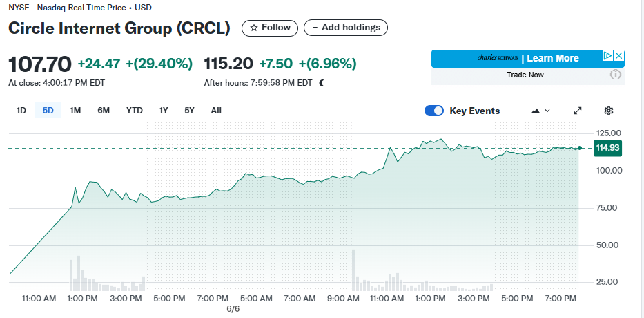Viewport: 644px width, 318px height.
Task: Click the 114.93 current price label
Action: [607, 147]
